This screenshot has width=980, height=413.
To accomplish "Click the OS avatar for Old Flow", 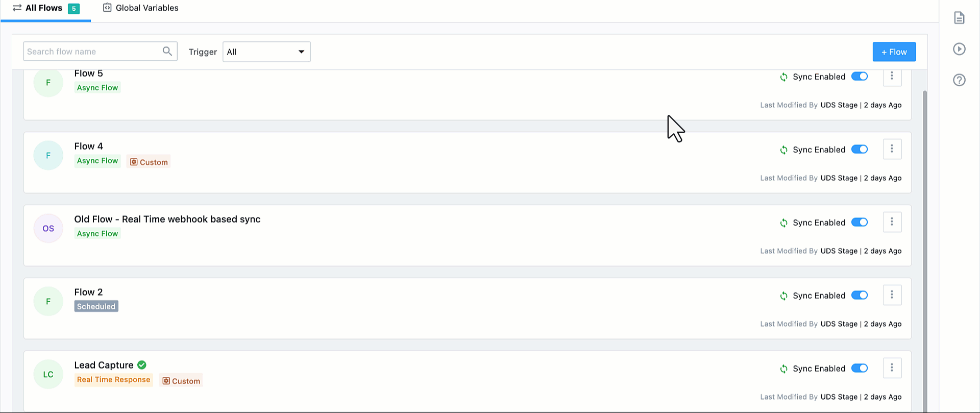I will [48, 228].
